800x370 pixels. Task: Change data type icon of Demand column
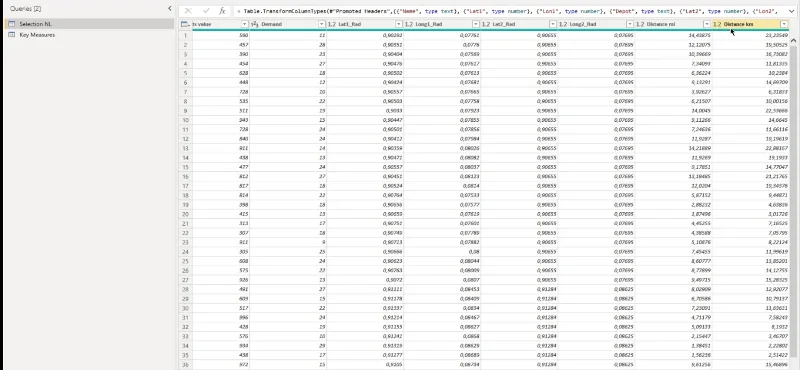click(255, 24)
